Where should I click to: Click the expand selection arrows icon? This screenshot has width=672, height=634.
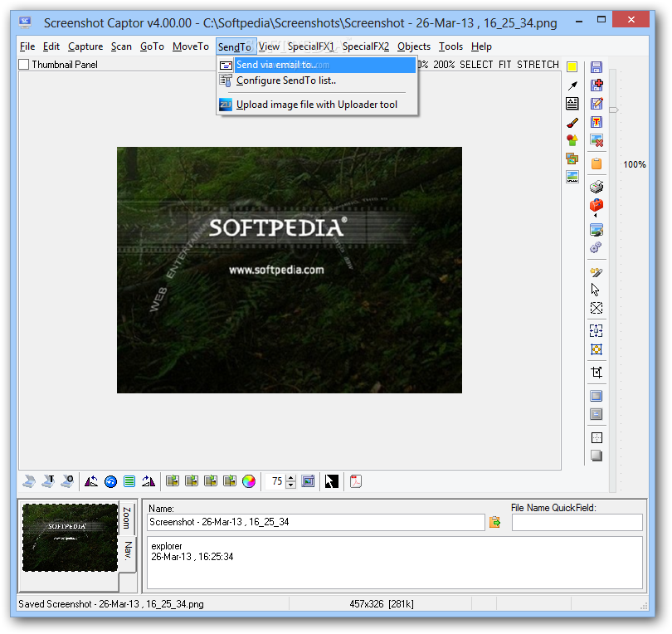click(597, 331)
